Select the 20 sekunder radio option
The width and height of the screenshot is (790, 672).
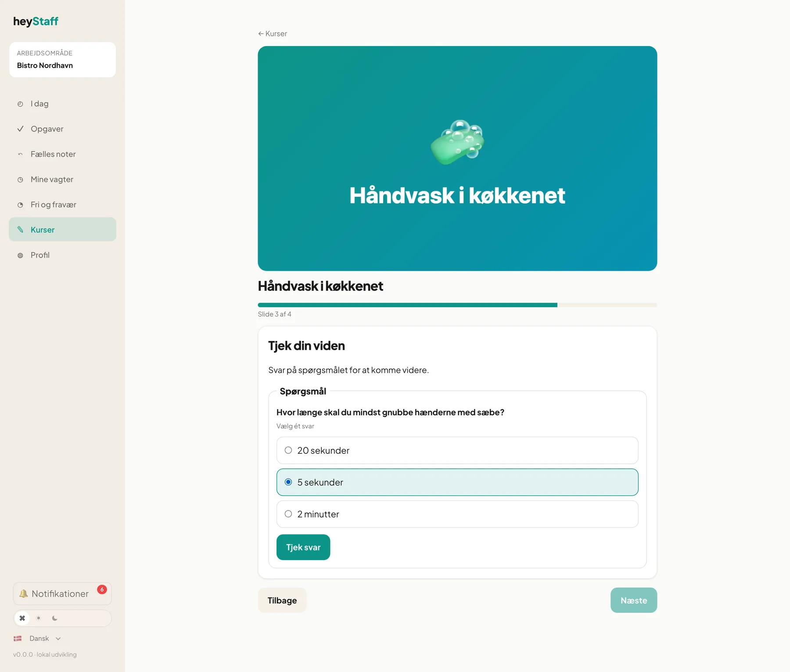tap(457, 450)
